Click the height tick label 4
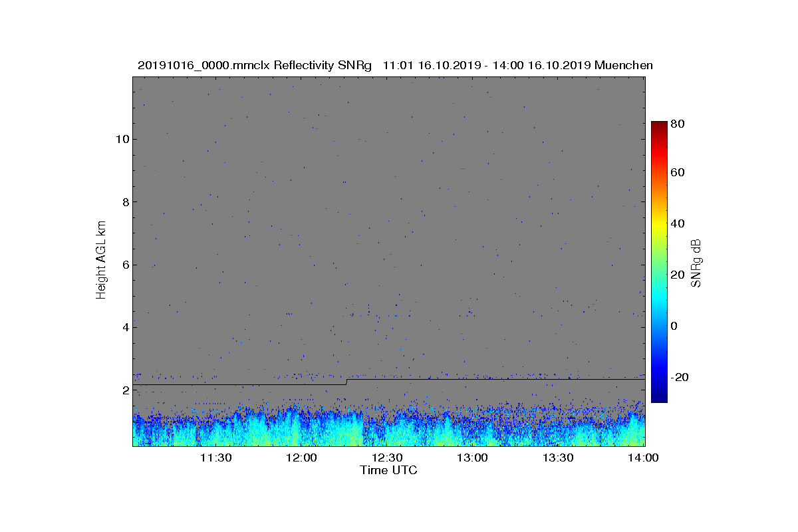Viewport: 798px width, 532px height. point(125,327)
